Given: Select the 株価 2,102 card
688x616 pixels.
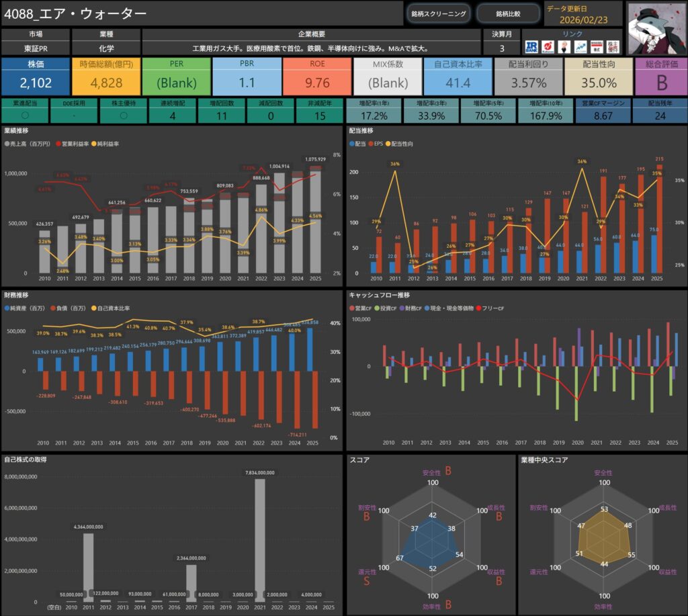Looking at the screenshot, I should tap(35, 76).
